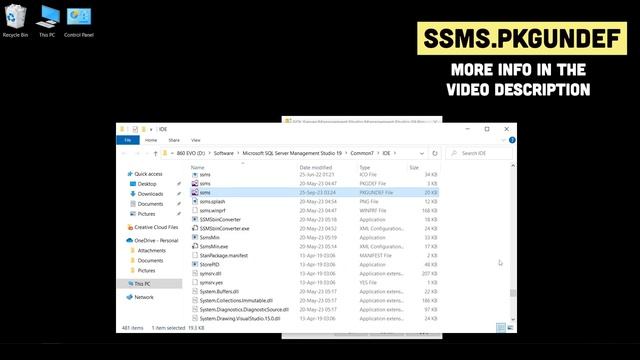Image resolution: width=640 pixels, height=360 pixels.
Task: Open Customize Quick Access Toolbar dropdown
Action: click(151, 129)
